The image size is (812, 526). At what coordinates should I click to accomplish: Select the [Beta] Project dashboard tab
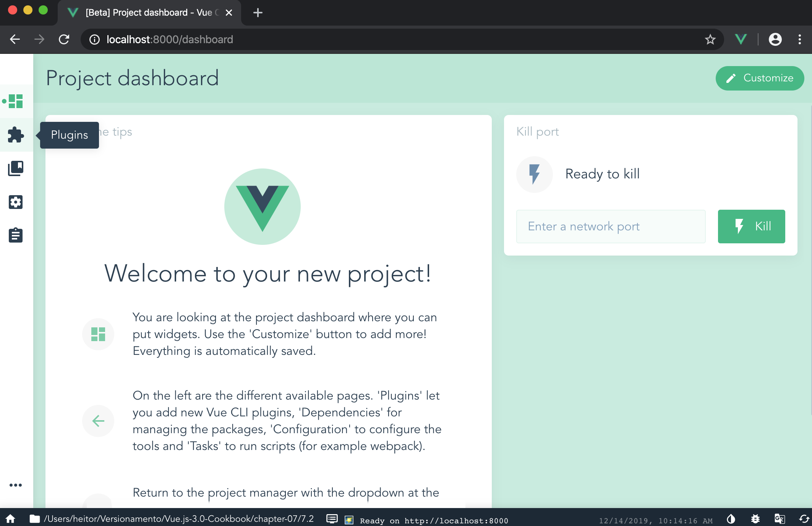pos(149,13)
